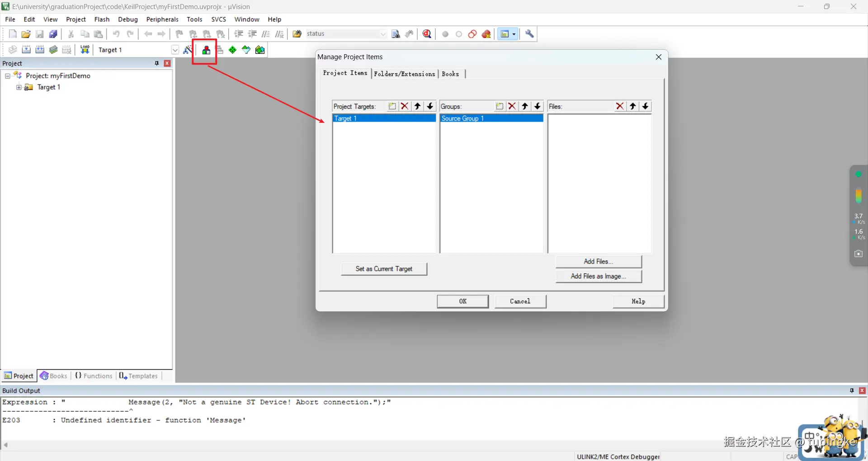Start the debug session icon
This screenshot has width=868, height=461.
427,34
